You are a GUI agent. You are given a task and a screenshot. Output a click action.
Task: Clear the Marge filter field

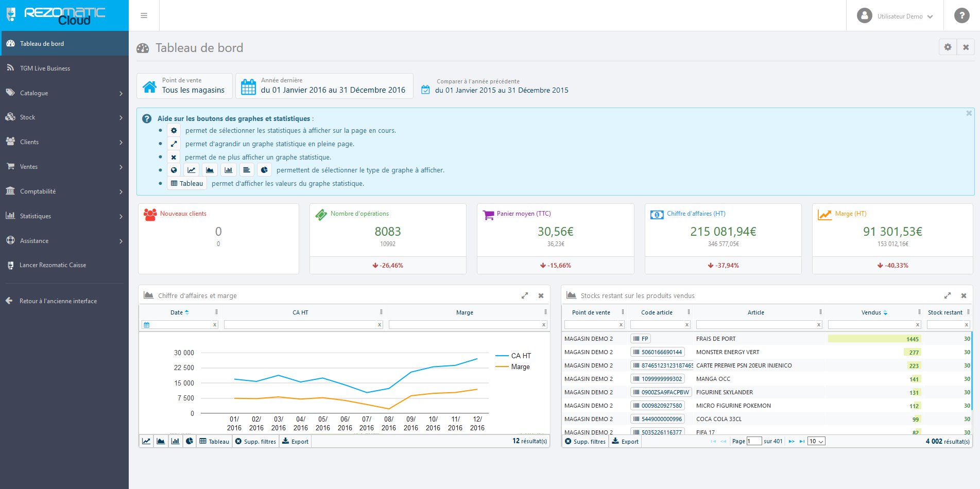(544, 325)
